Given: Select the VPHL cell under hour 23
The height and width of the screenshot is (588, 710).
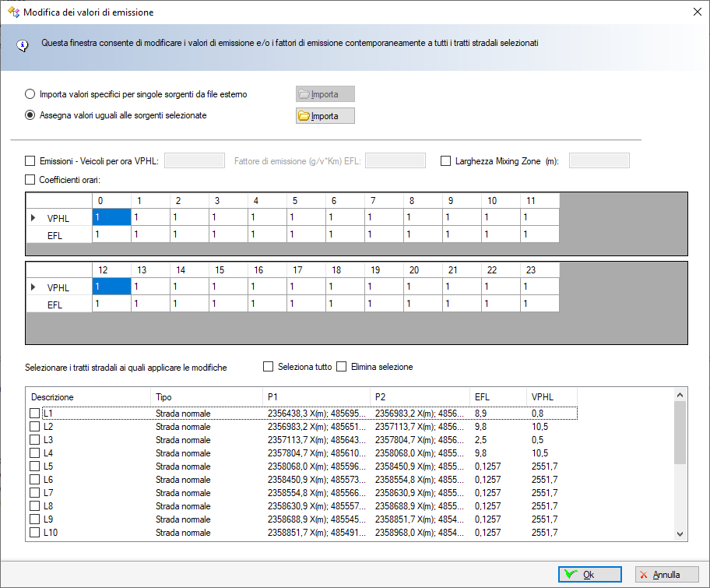Looking at the screenshot, I should tap(539, 287).
